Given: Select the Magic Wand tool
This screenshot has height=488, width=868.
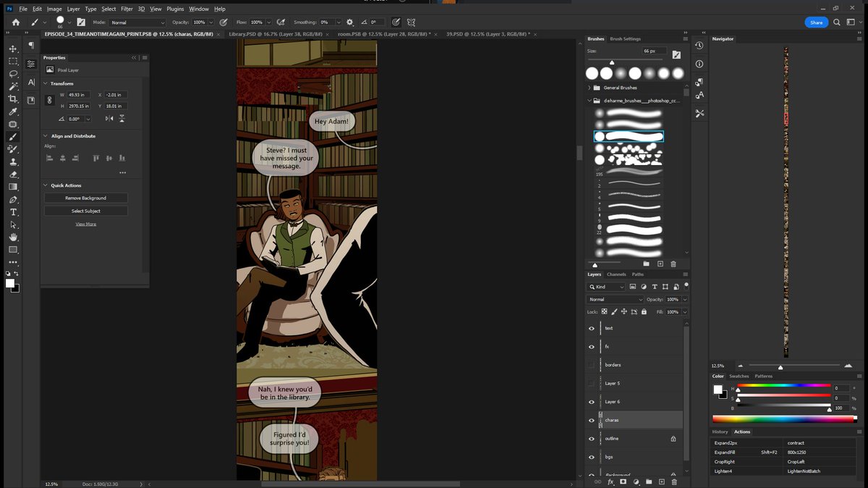Looking at the screenshot, I should point(13,86).
